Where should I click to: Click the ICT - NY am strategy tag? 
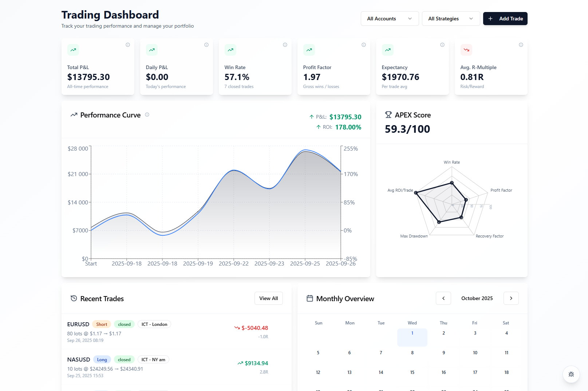[x=153, y=360]
